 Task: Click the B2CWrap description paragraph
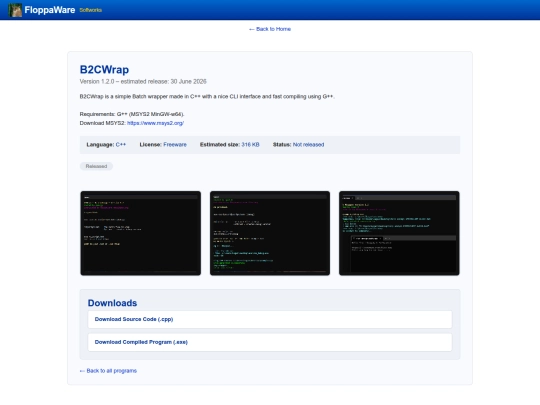tap(207, 96)
